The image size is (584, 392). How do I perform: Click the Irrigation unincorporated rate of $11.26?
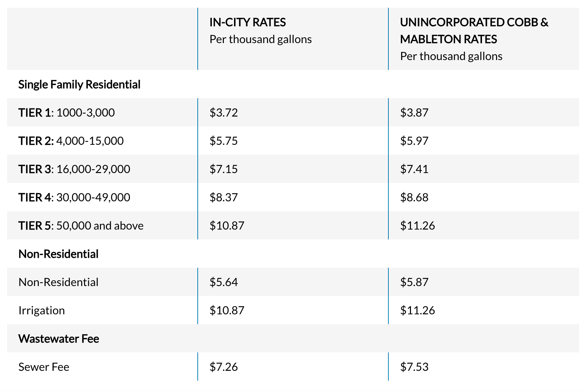417,310
